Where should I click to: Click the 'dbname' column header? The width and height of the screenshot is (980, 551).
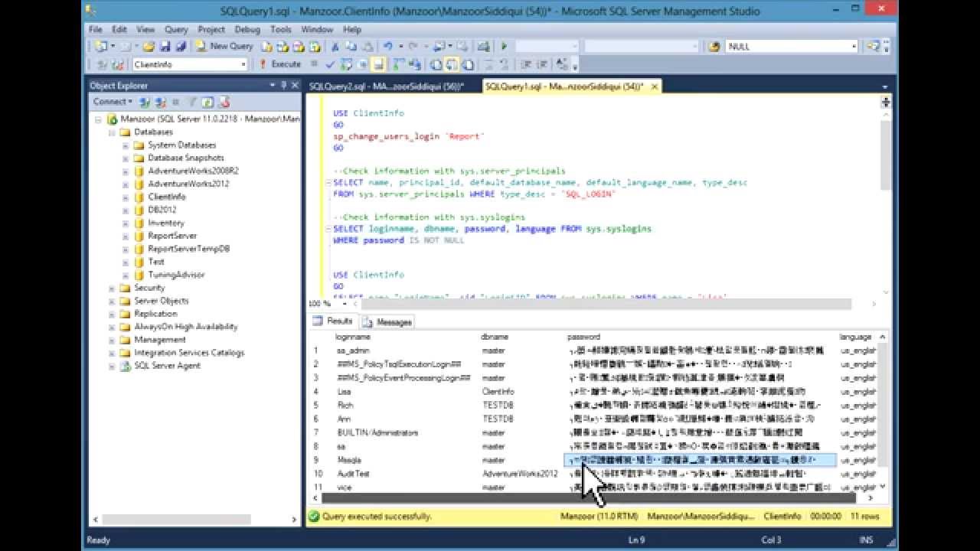pos(495,337)
